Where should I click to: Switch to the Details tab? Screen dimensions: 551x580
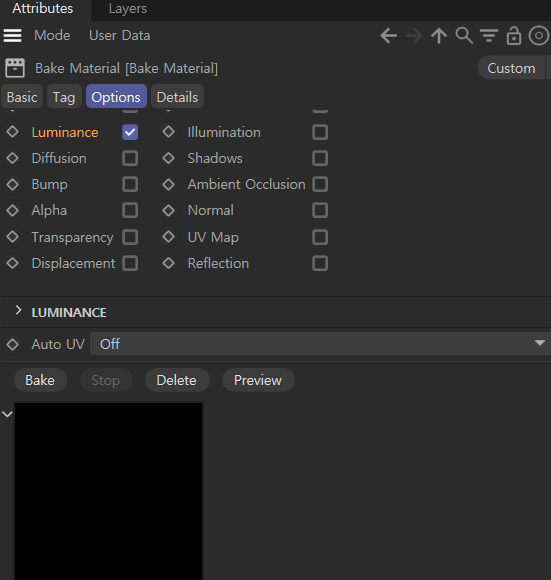[178, 97]
